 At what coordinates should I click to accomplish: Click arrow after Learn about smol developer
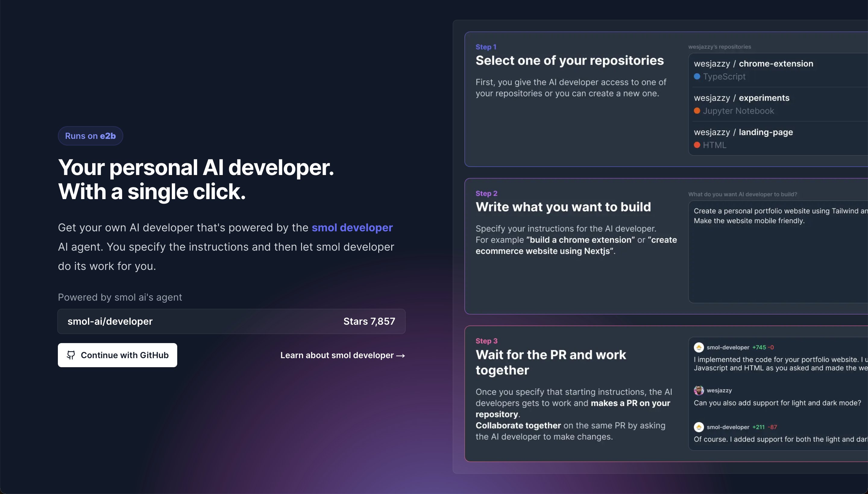point(401,355)
